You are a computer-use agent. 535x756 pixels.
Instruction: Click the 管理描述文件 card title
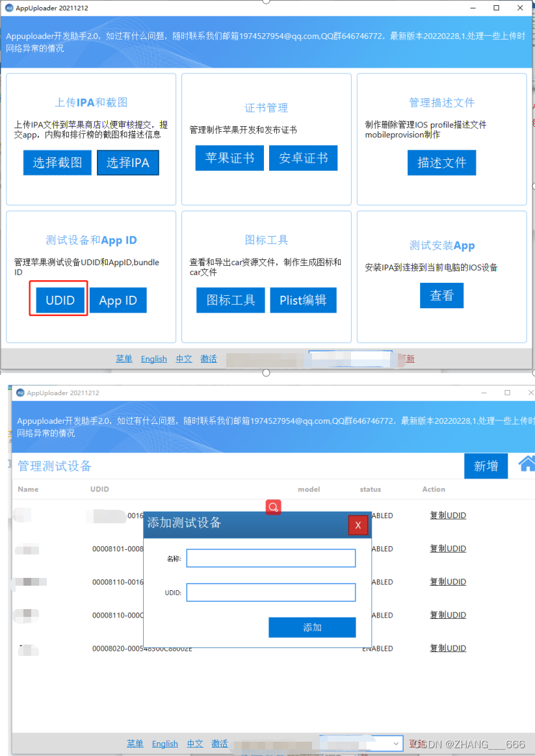point(441,102)
